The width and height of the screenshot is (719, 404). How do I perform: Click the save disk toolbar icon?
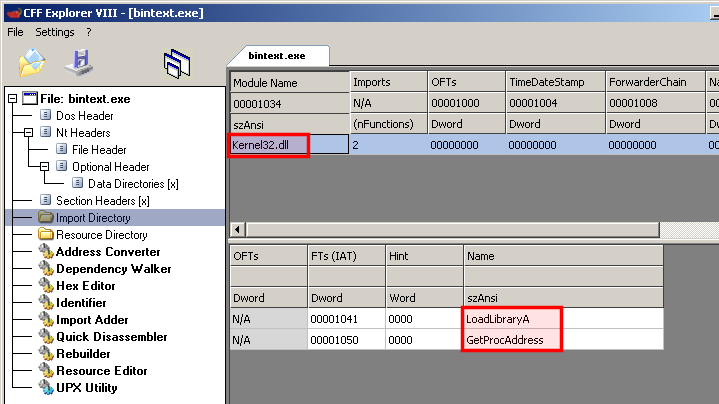coord(80,63)
